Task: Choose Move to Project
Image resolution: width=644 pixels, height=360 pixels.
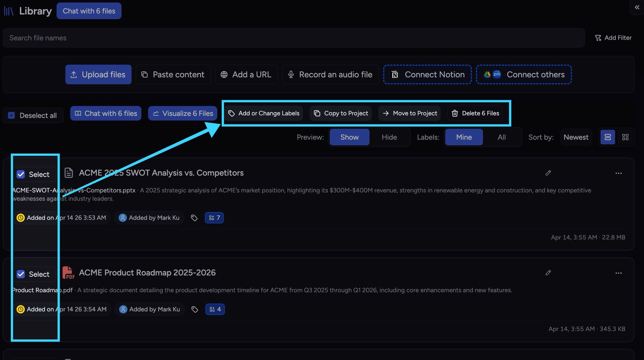Action: click(x=410, y=113)
